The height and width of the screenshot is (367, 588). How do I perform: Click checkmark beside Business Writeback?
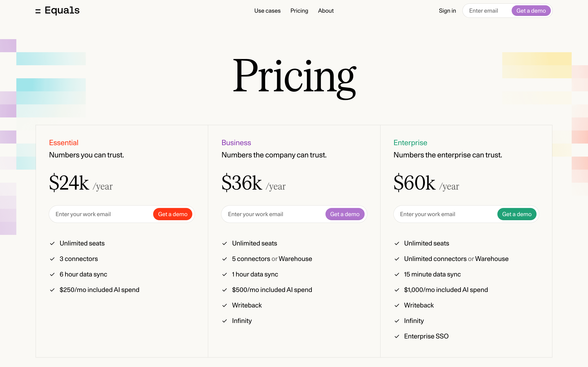click(225, 305)
